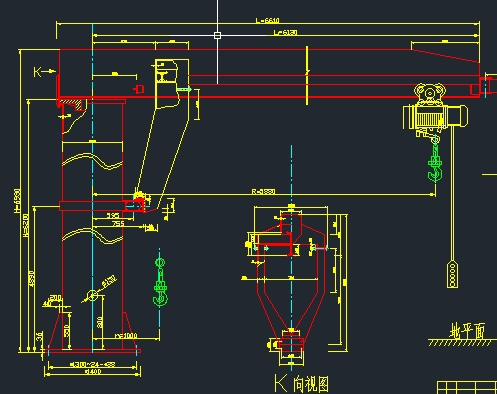The height and width of the screenshot is (394, 497).
Task: Click the R=5880 radius dimension label
Action: [x=263, y=191]
